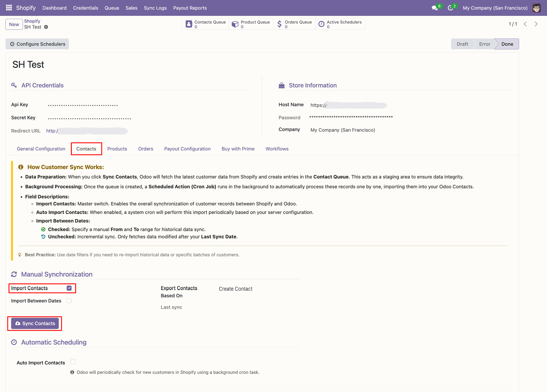Open company switcher My Company (San Francisco)

point(495,8)
